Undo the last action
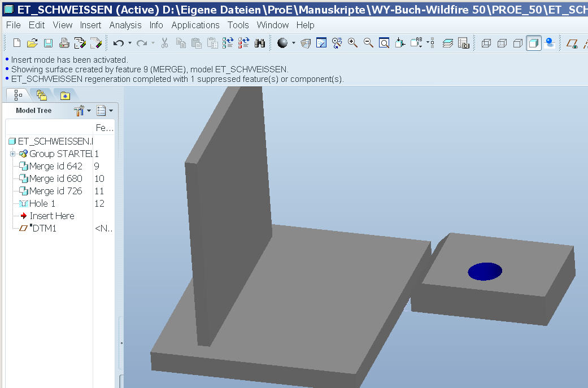 (x=119, y=43)
